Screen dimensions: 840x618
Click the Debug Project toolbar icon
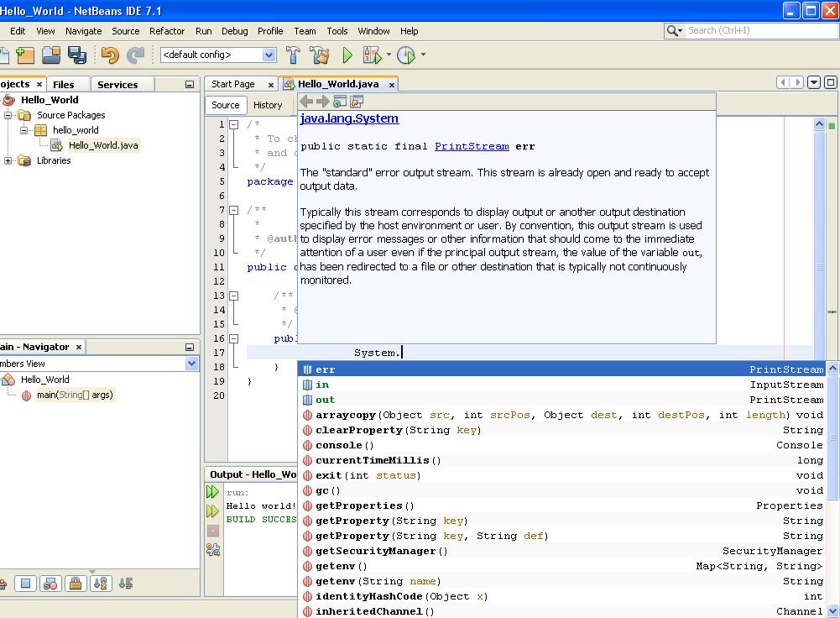tap(372, 55)
